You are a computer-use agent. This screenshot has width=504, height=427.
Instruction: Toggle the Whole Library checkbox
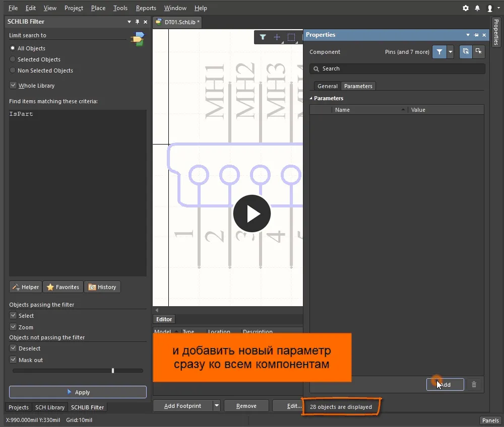tap(14, 86)
